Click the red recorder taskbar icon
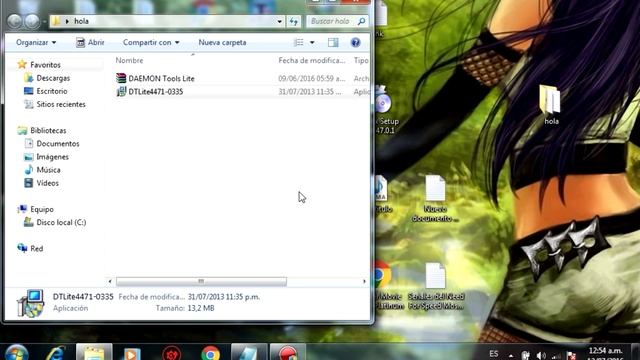 click(x=287, y=353)
